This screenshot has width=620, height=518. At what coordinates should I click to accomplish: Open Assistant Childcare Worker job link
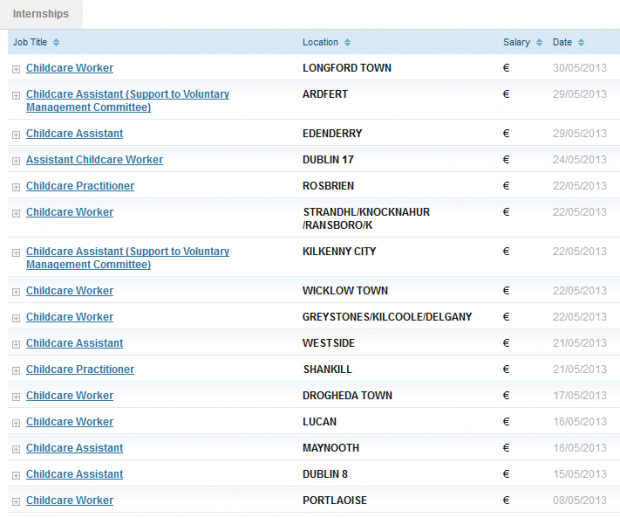click(95, 159)
